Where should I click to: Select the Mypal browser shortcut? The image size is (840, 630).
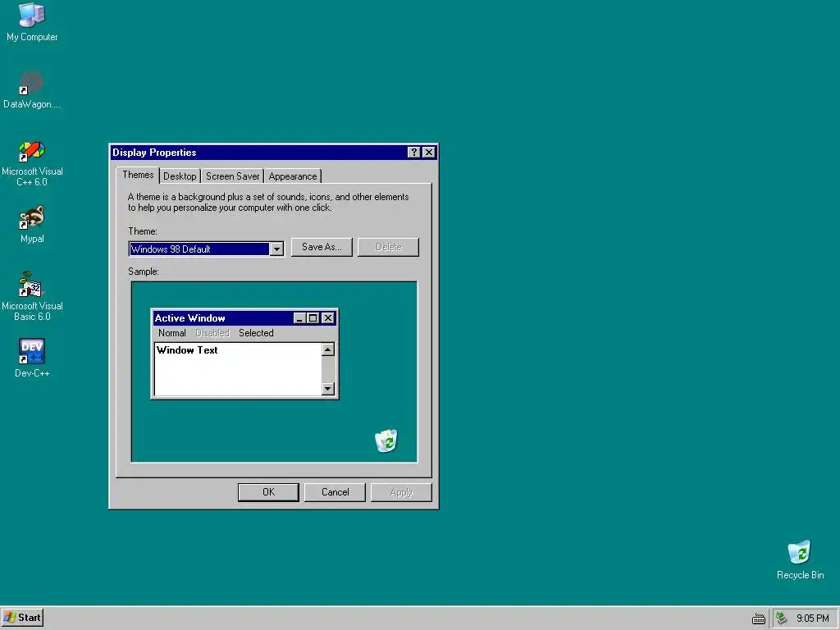32,224
